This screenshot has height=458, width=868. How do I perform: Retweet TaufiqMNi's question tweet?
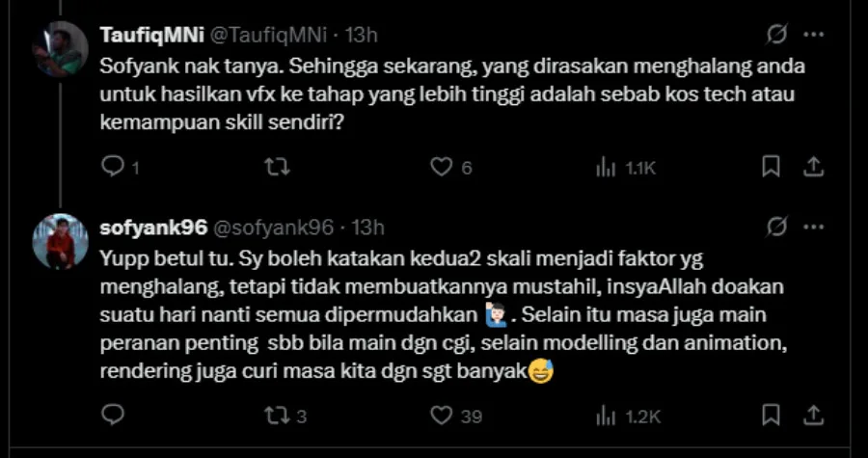tap(277, 167)
